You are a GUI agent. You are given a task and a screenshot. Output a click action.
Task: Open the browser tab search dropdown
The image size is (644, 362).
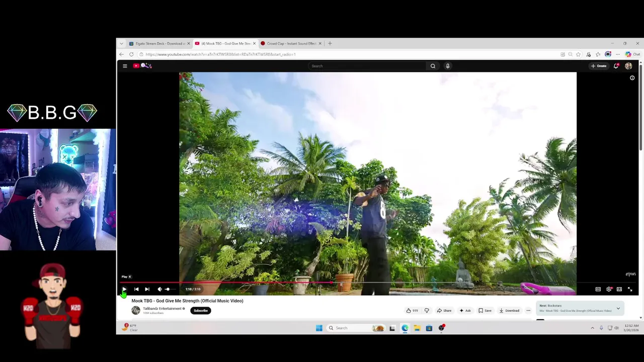tap(121, 43)
